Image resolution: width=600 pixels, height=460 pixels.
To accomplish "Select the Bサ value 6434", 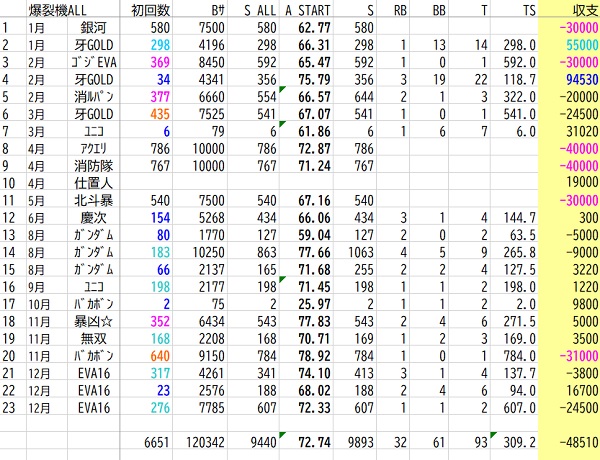I will click(x=211, y=321).
